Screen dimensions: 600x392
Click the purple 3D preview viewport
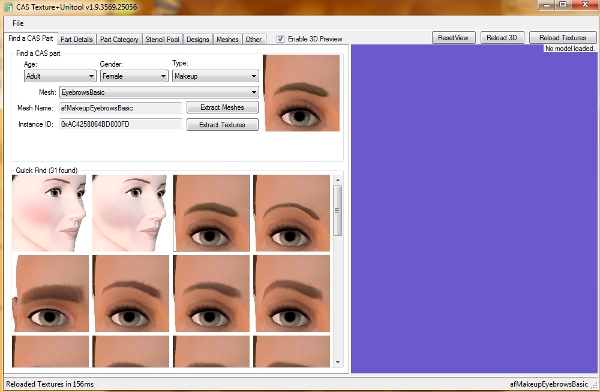coord(474,209)
